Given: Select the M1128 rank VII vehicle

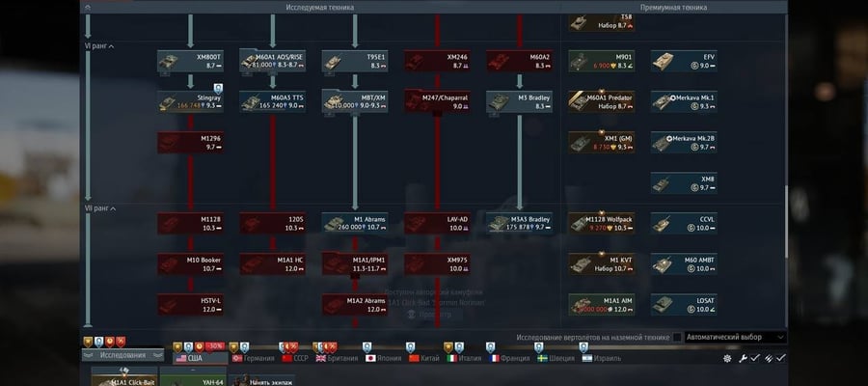Looking at the screenshot, I should [190, 224].
